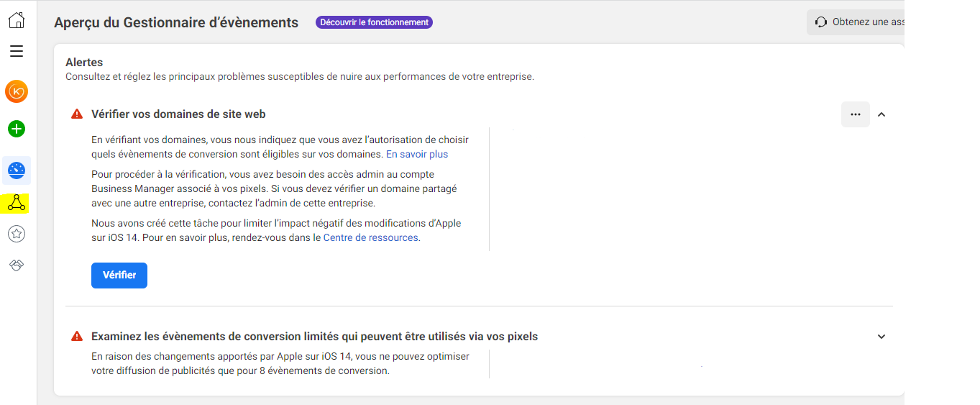Open the blue overview gauge icon
The image size is (980, 405).
pyautogui.click(x=16, y=170)
